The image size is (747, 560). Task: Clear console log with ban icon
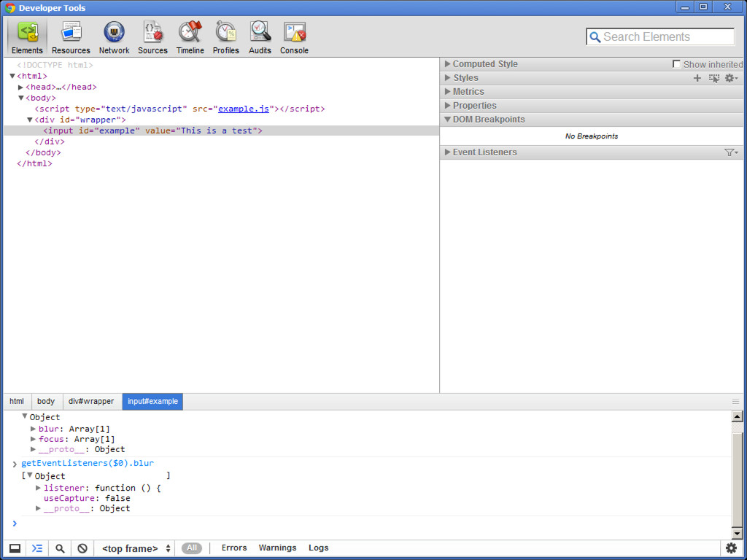[82, 548]
